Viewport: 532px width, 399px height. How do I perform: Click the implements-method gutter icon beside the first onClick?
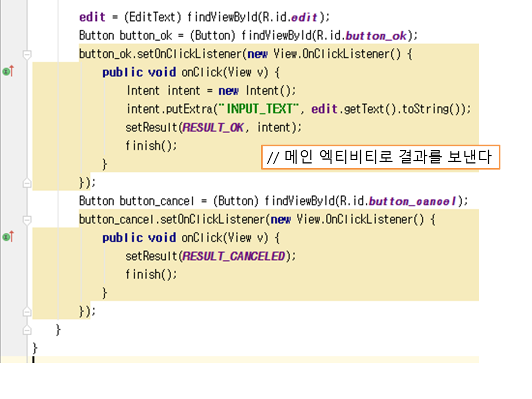7,71
